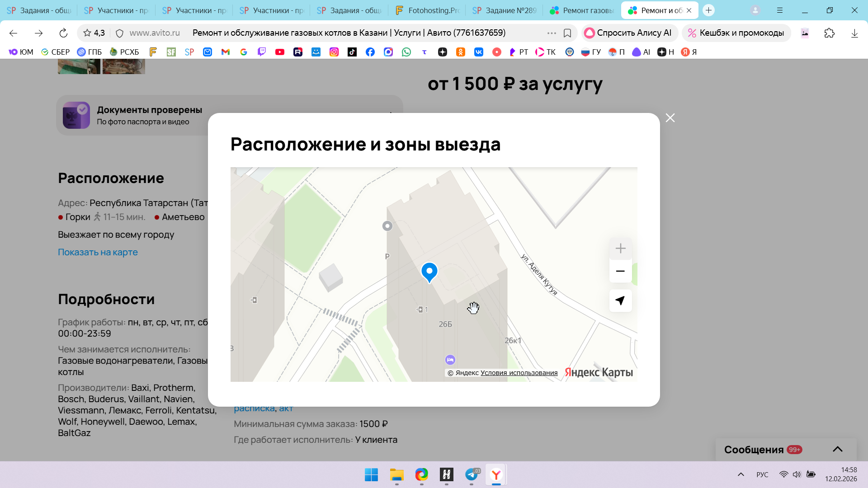This screenshot has width=868, height=488.
Task: Open address bar three-dots menu
Action: pyautogui.click(x=552, y=33)
